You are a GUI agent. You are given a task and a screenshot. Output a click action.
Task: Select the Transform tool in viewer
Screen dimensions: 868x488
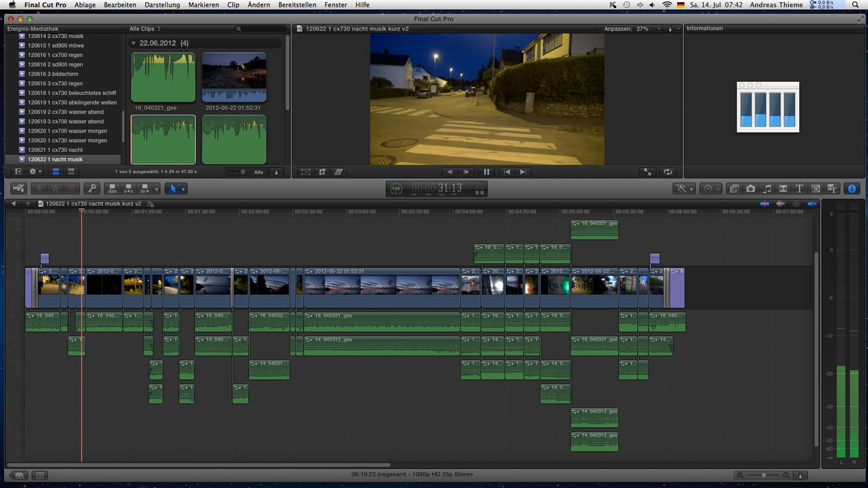pos(306,172)
